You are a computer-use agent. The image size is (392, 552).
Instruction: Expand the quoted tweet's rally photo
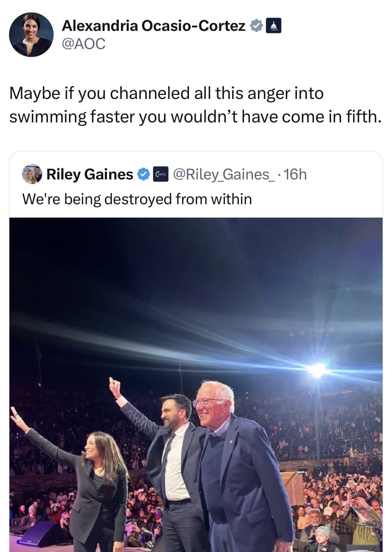click(x=196, y=302)
